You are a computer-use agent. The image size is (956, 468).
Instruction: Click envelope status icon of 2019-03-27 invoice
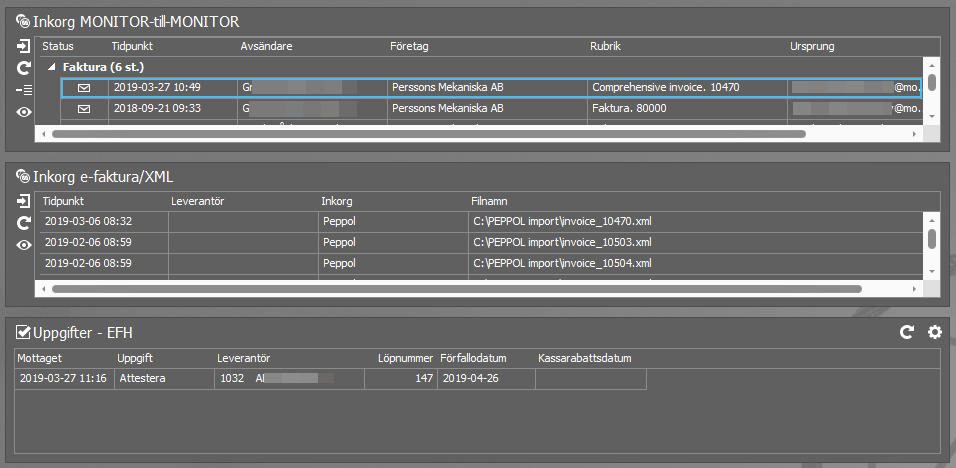[x=84, y=88]
